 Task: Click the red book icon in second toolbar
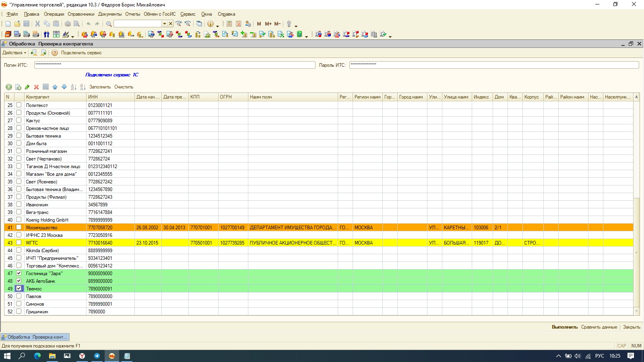[8, 35]
